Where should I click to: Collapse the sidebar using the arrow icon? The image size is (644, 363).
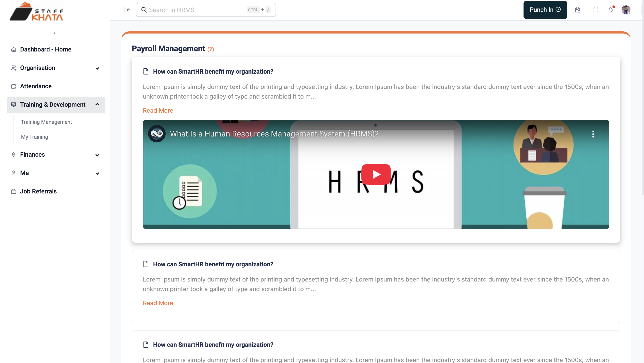click(x=127, y=10)
